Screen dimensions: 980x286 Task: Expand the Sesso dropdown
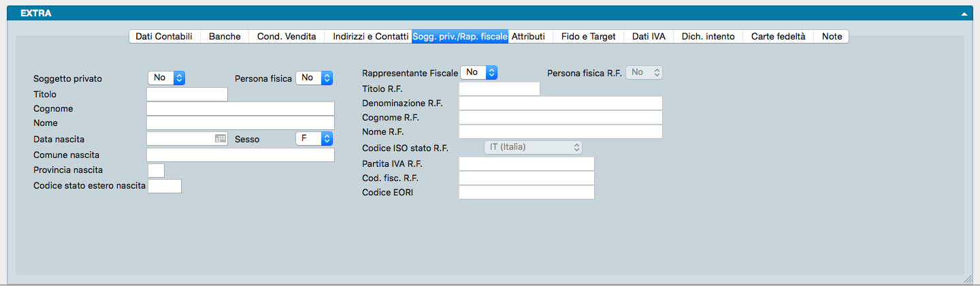click(x=314, y=139)
